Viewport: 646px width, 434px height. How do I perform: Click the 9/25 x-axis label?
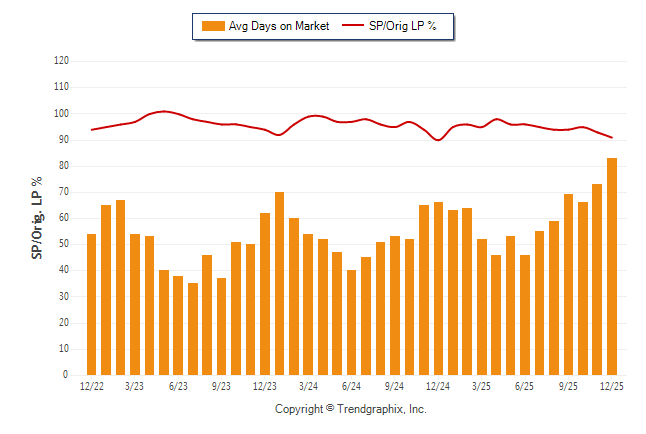(x=568, y=386)
